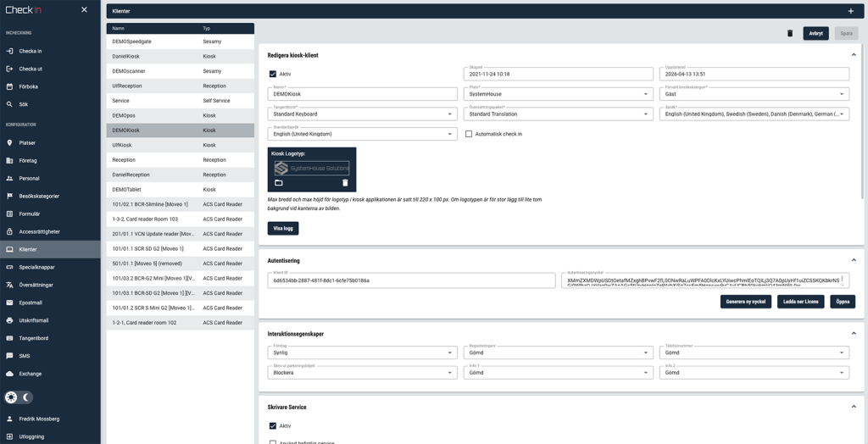Click the Översättningar translate icon
The image size is (868, 444).
coord(9,285)
